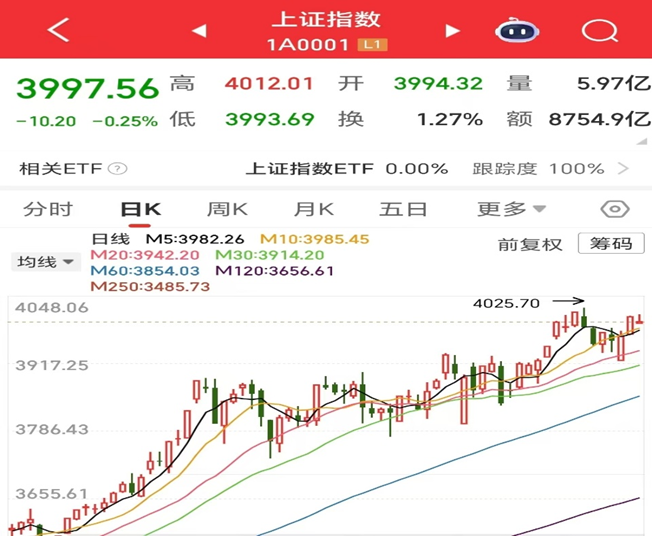
Task: Tap the high price 4012.01
Action: (269, 84)
